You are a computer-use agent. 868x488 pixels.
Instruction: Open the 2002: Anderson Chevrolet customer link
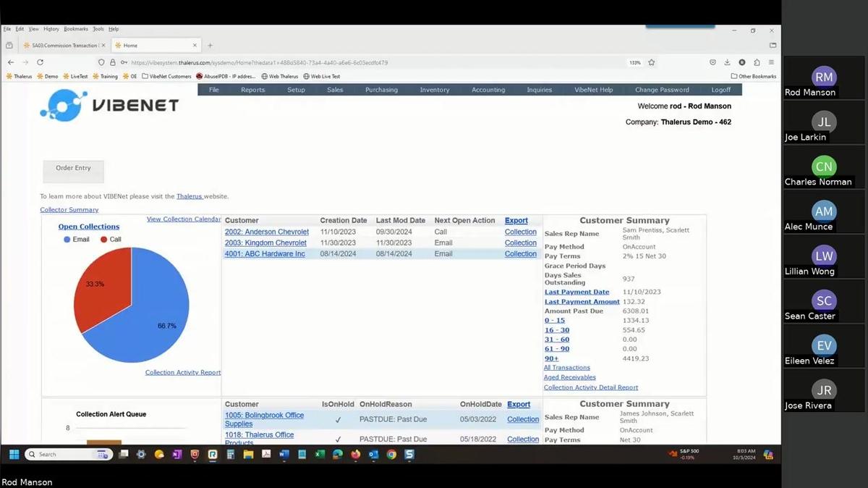(x=266, y=232)
